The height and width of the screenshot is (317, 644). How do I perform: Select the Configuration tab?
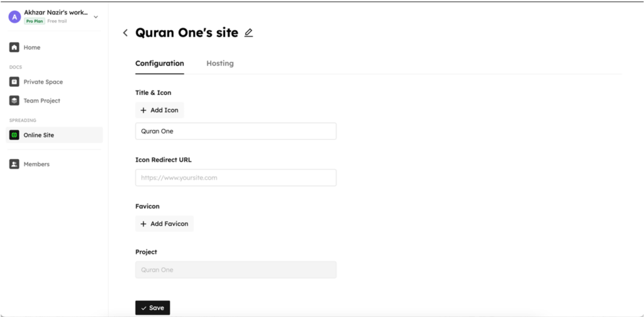tap(160, 64)
